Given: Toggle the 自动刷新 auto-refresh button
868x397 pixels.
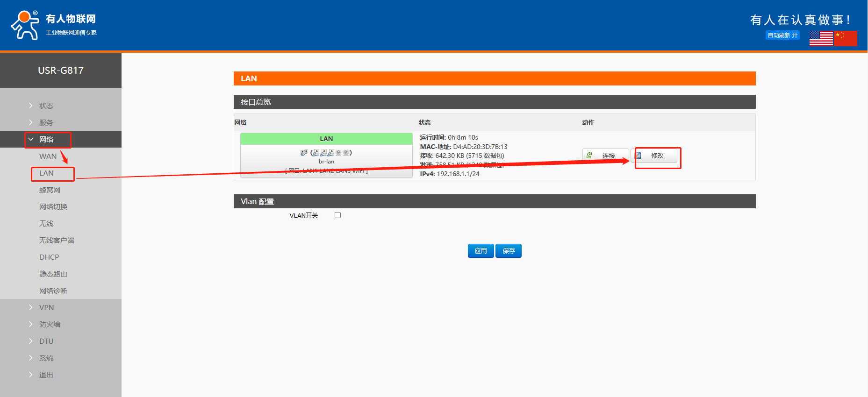Looking at the screenshot, I should pyautogui.click(x=782, y=35).
